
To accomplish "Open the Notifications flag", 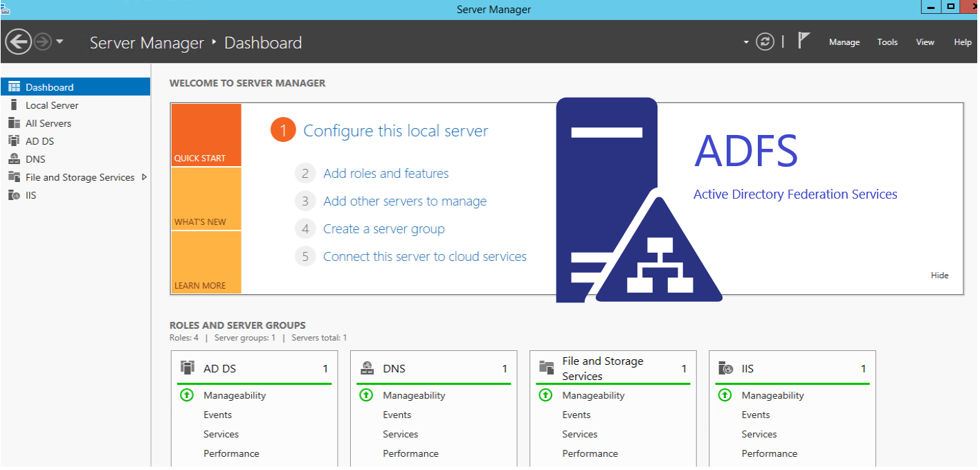I will click(804, 41).
